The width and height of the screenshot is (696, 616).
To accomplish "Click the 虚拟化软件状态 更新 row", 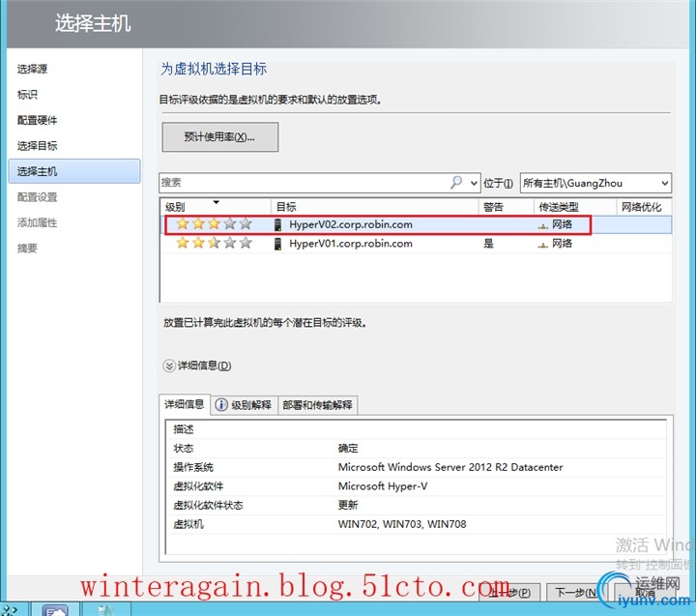I will point(417,506).
